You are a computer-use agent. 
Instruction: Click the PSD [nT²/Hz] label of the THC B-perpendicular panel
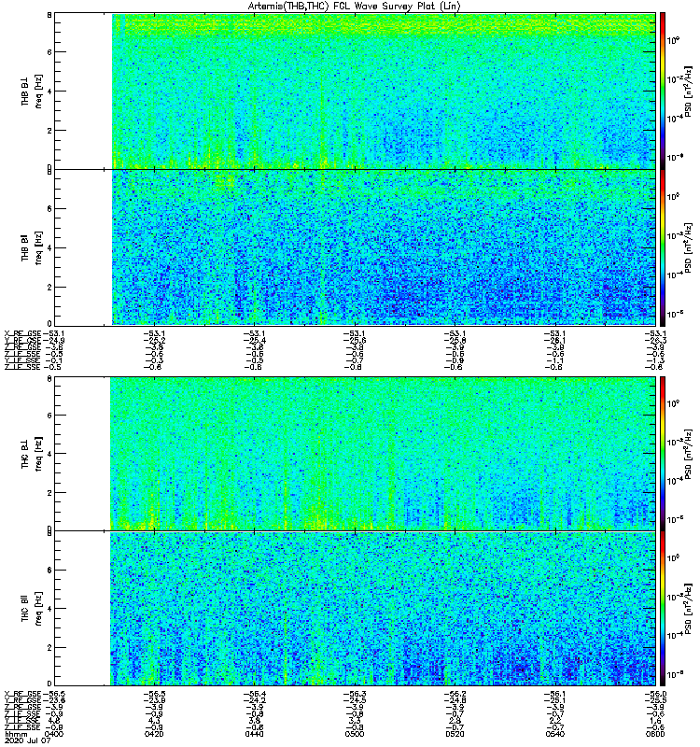coord(688,454)
